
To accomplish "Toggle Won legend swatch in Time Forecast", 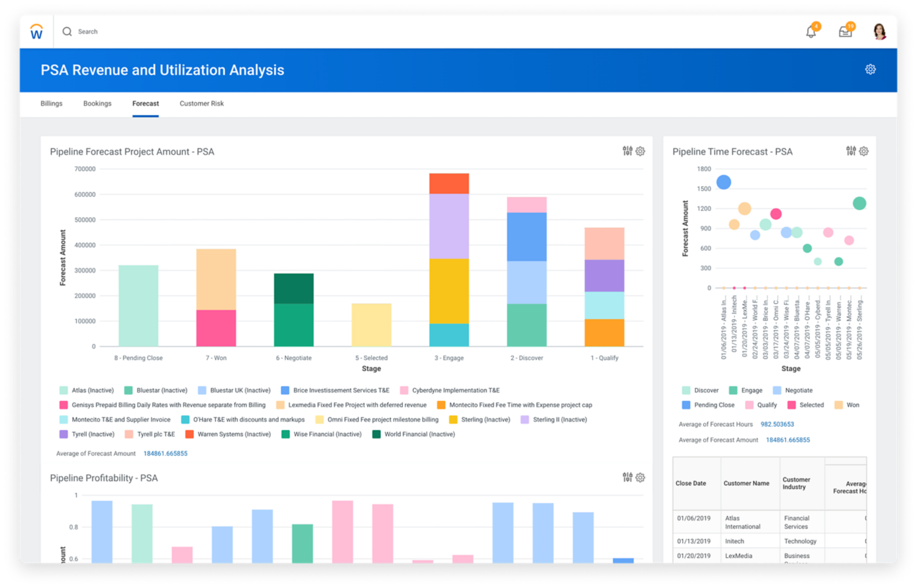I will pyautogui.click(x=839, y=405).
